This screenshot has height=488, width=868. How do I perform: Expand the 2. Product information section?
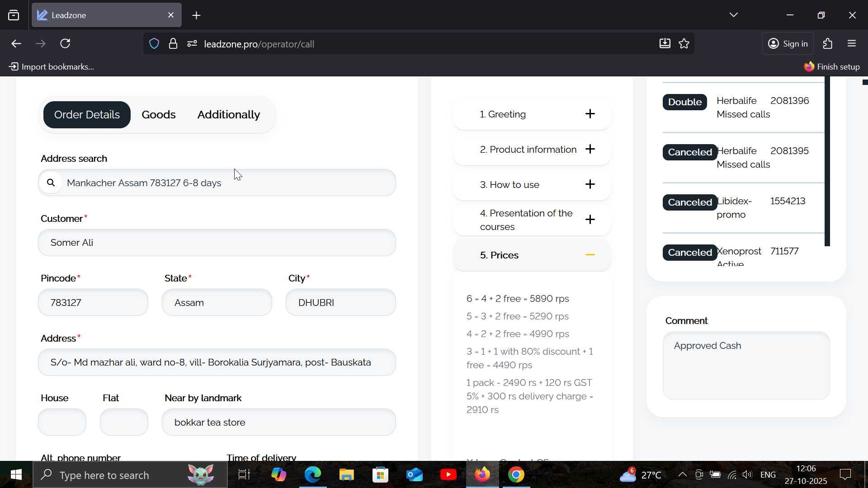(590, 149)
